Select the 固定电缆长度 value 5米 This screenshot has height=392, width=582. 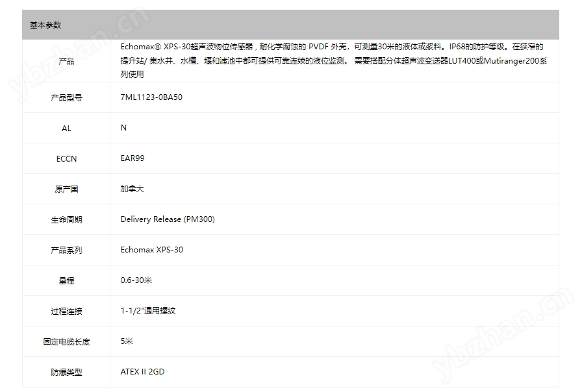pyautogui.click(x=125, y=341)
